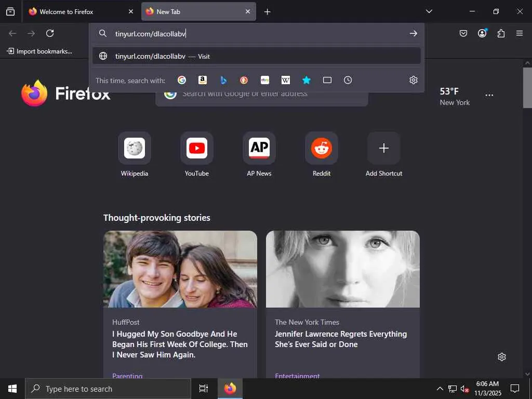
Task: Open the application hamburger menu
Action: click(x=520, y=33)
